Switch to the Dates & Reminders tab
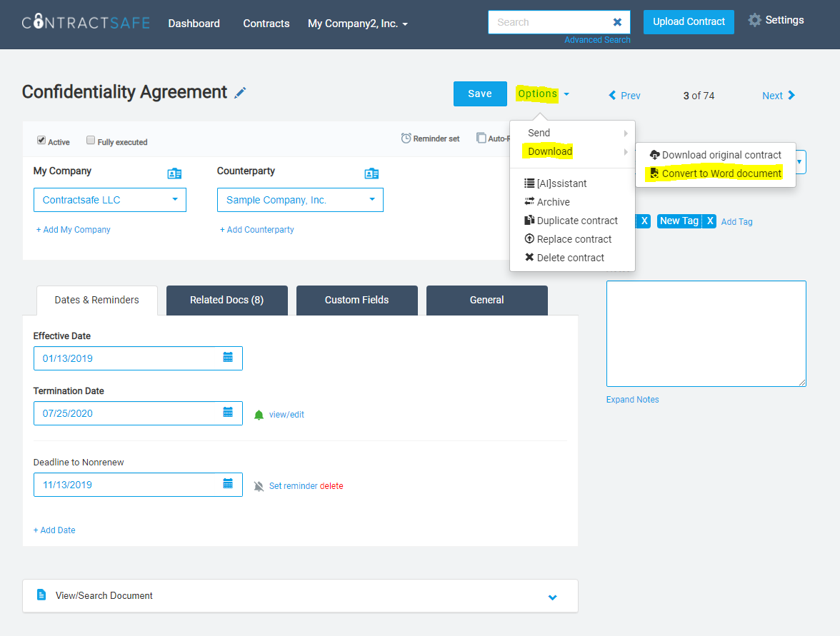The height and width of the screenshot is (636, 840). pyautogui.click(x=97, y=301)
